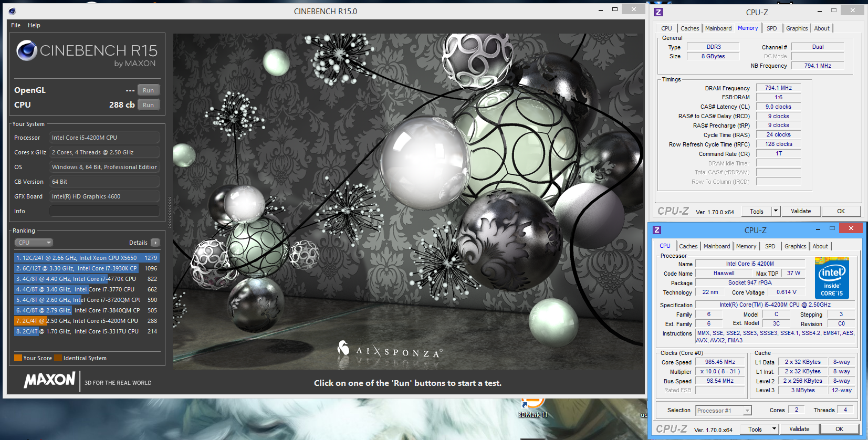Switch to Graphics tab in upper CPU-Z window
The image size is (868, 440).
797,28
